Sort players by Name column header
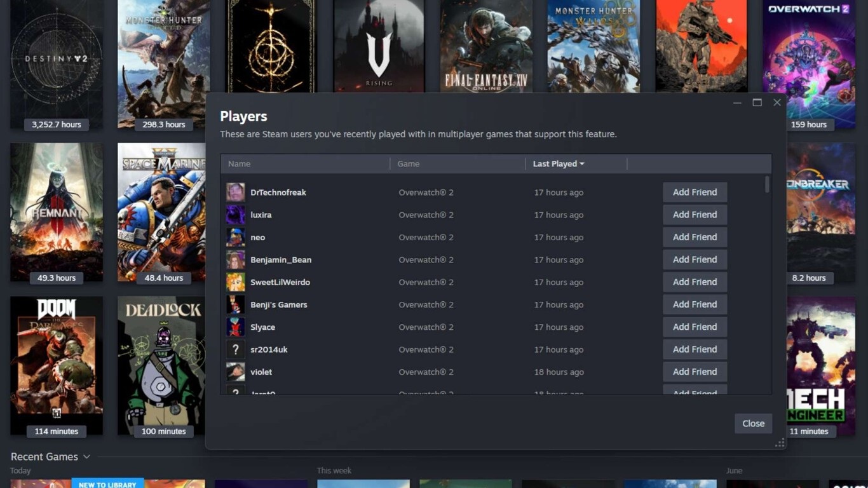The width and height of the screenshot is (868, 488). pos(305,164)
